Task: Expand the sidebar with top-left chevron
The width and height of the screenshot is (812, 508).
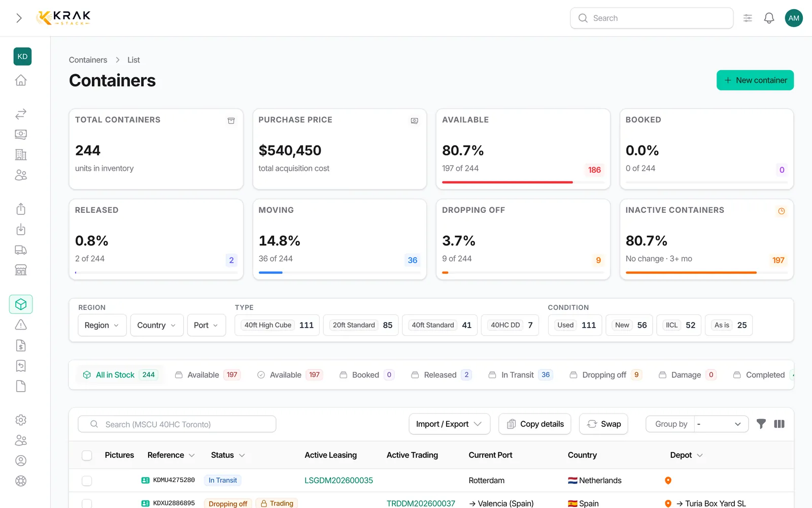Action: [x=19, y=18]
